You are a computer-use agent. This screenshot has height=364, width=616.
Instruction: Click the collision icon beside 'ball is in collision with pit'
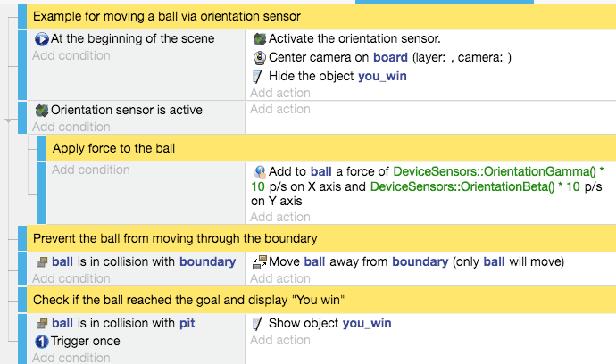pyautogui.click(x=41, y=323)
